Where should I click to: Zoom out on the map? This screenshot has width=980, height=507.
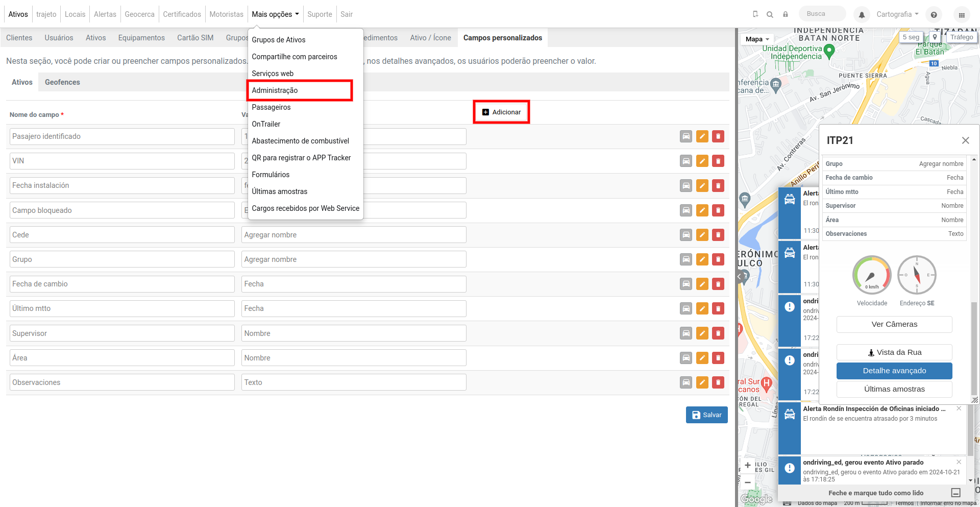[748, 482]
